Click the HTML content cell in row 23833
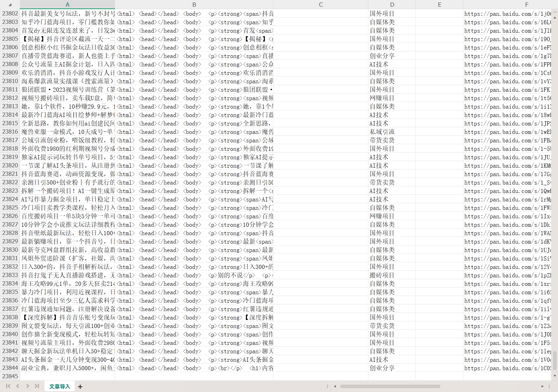The width and height of the screenshot is (558, 392). tap(194, 275)
